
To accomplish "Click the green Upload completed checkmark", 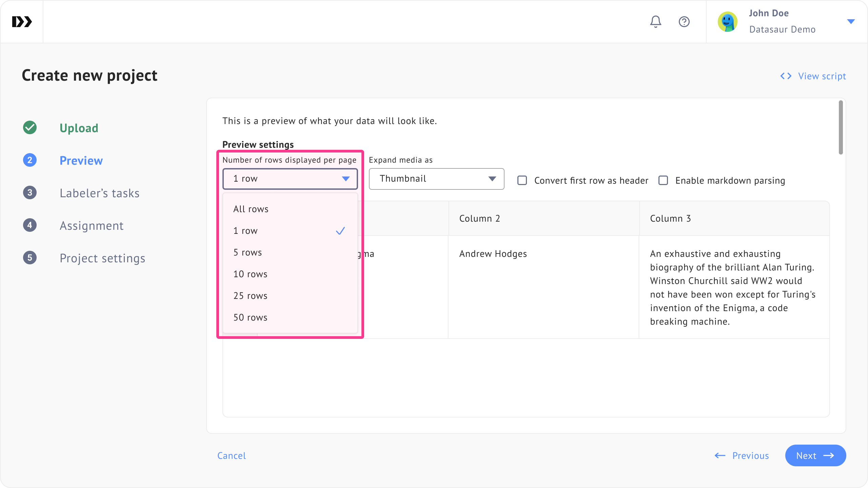I will tap(30, 128).
